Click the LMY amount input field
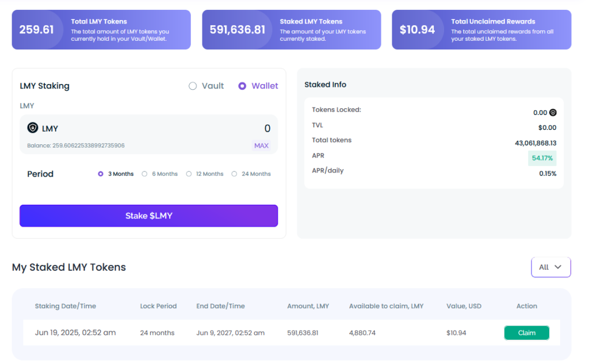The image size is (589, 364). pyautogui.click(x=173, y=128)
